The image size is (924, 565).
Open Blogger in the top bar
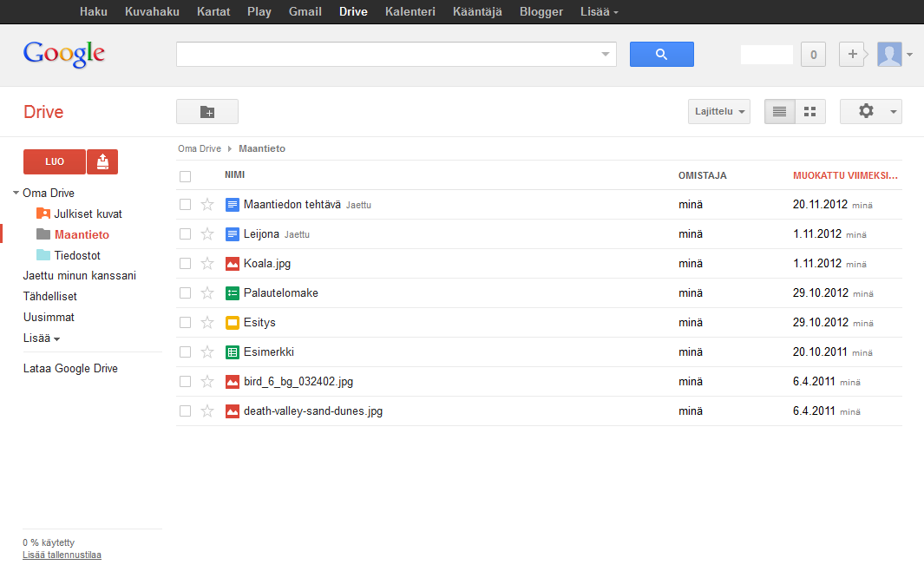[x=541, y=12]
